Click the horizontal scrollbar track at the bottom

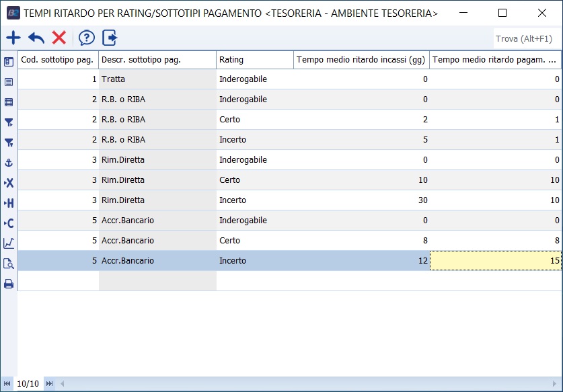pyautogui.click(x=308, y=383)
